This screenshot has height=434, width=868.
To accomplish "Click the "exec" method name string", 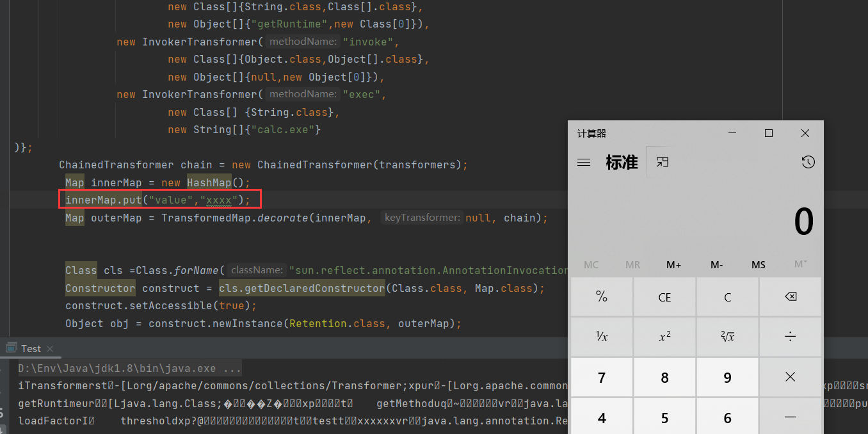I will point(362,95).
